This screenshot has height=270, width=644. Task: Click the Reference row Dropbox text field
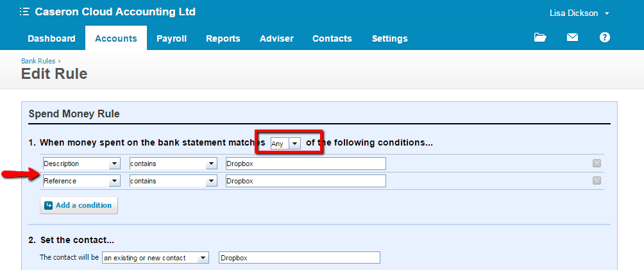(x=305, y=181)
